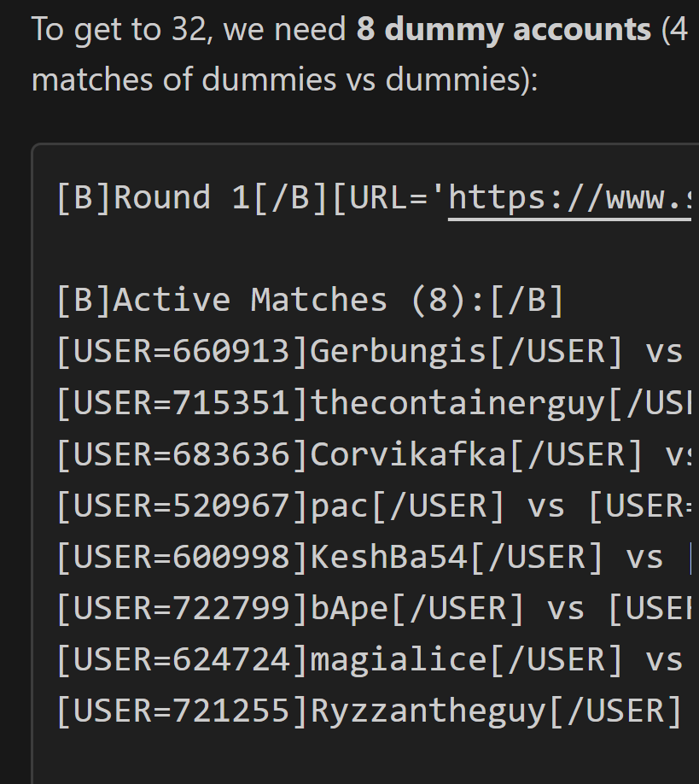Click the username Ryzzantheguy
The image size is (699, 784).
428,711
